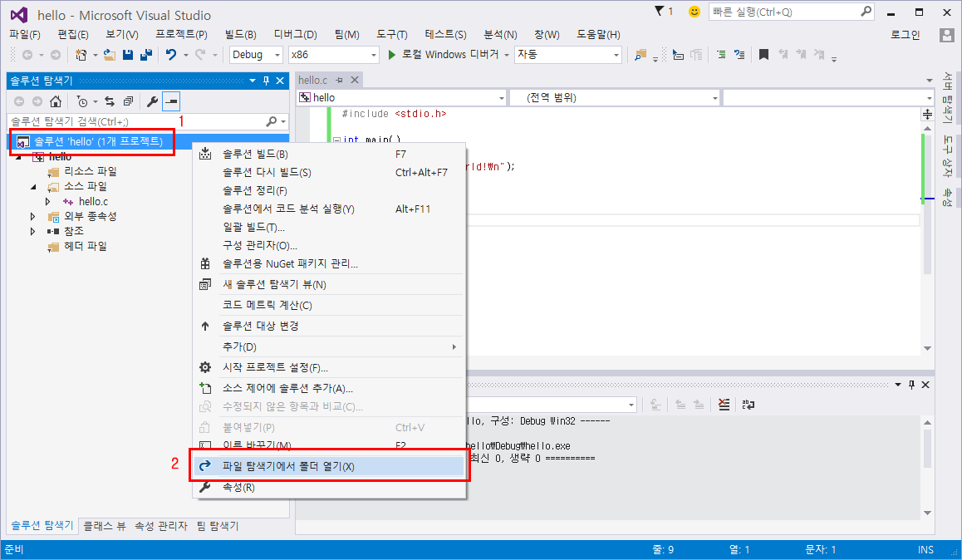
Task: Expand the 참조 references node
Action: pos(33,231)
